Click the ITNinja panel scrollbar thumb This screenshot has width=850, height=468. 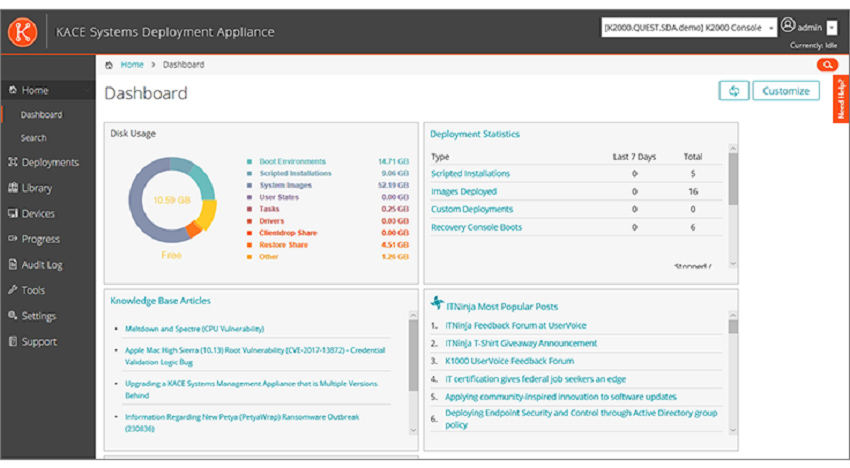[733, 327]
